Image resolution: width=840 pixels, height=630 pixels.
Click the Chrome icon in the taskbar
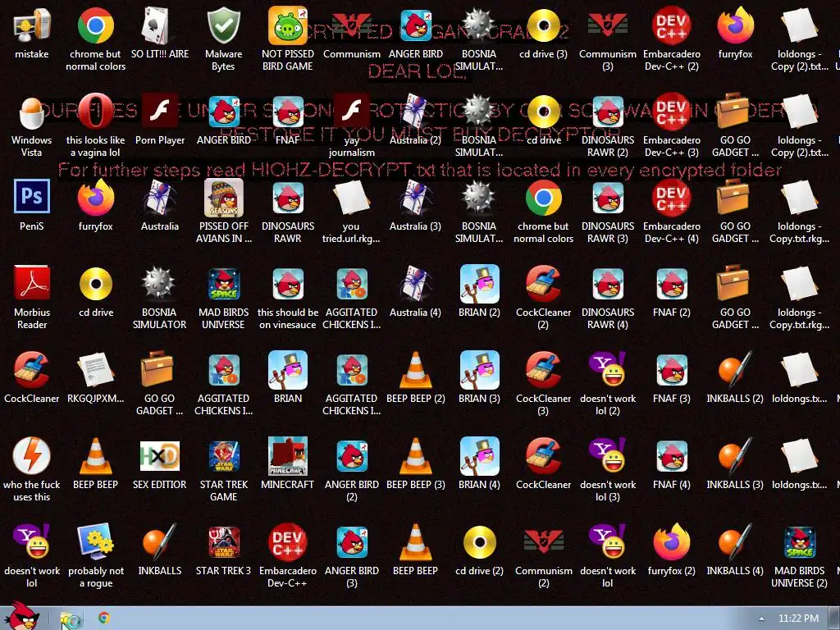[104, 619]
